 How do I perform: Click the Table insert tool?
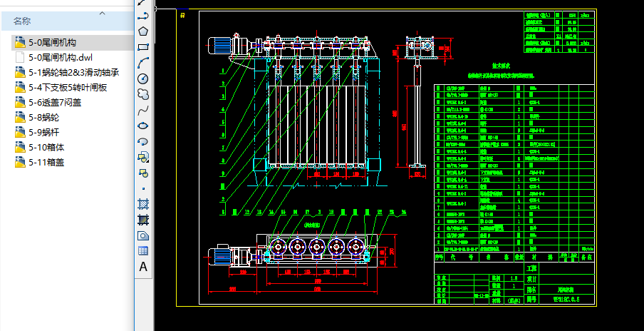point(143,251)
